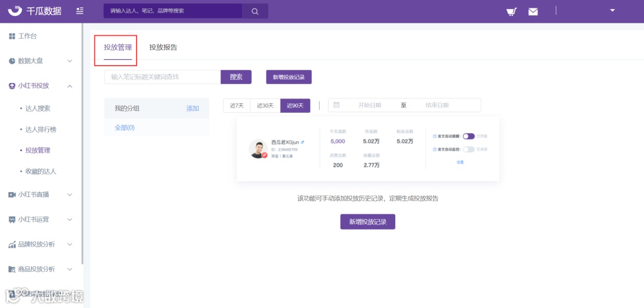Click the gender icon next to 西瓜君XGjun
The height and width of the screenshot is (308, 644).
(303, 142)
